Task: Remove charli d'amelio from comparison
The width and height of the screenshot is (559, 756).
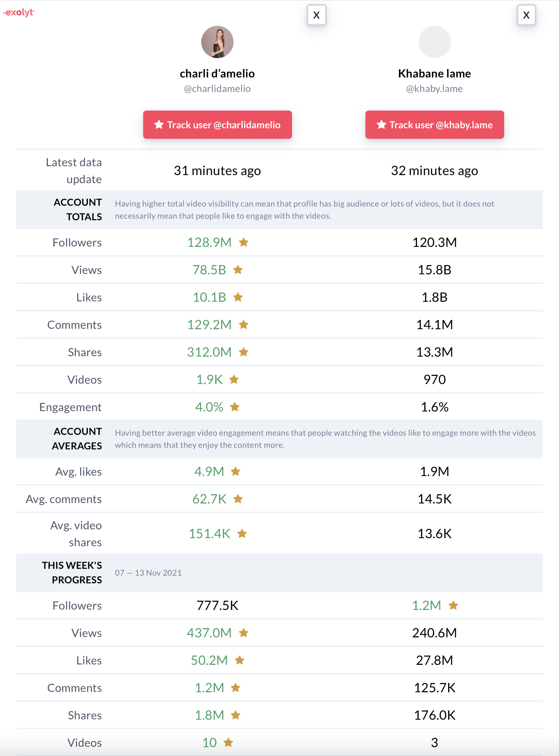Action: (x=316, y=15)
